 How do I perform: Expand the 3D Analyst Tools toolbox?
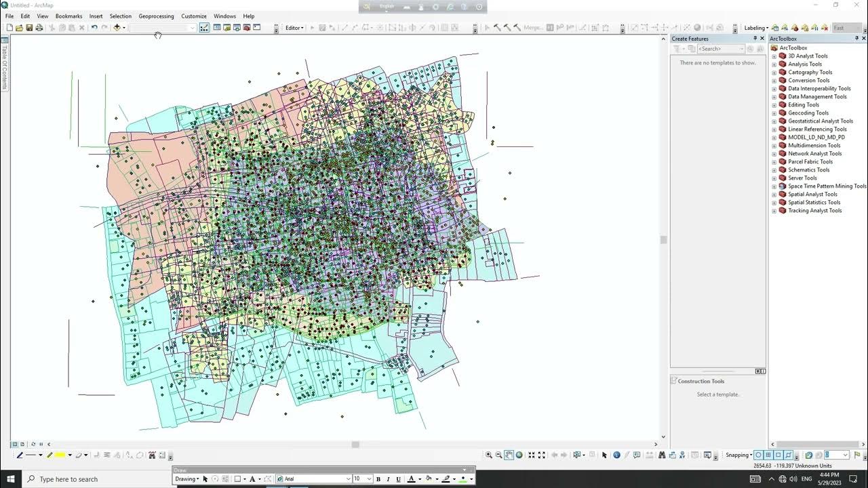pyautogui.click(x=774, y=56)
